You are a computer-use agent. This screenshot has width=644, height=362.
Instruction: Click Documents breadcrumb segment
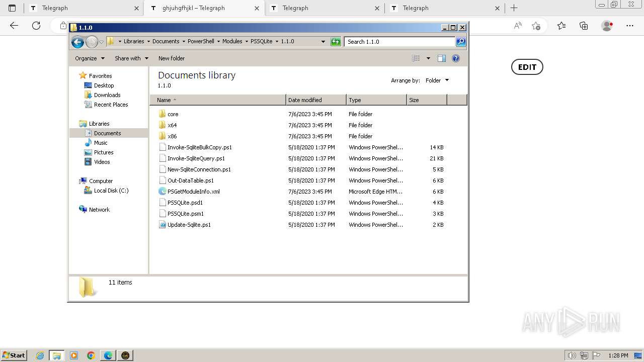(x=166, y=42)
